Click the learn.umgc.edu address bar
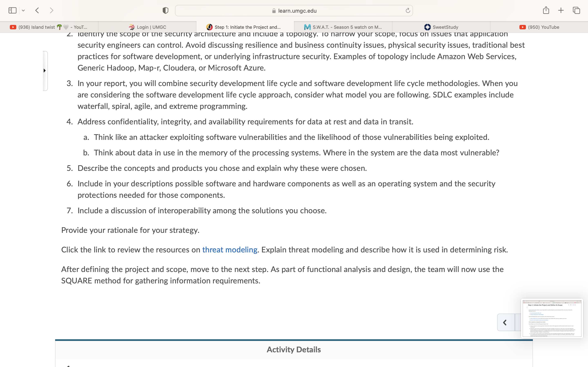 (x=294, y=11)
